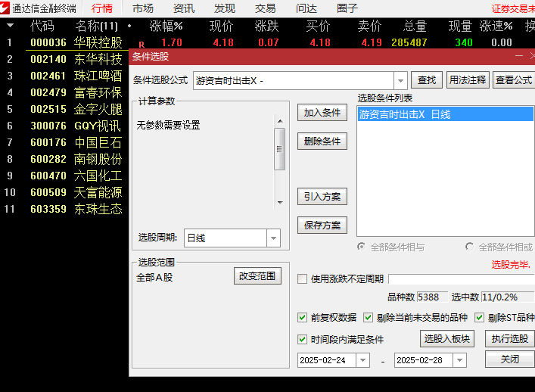Viewport: 535px width, 392px height.
Task: Click 证券交易 red text at top right
Action: click(x=513, y=8)
